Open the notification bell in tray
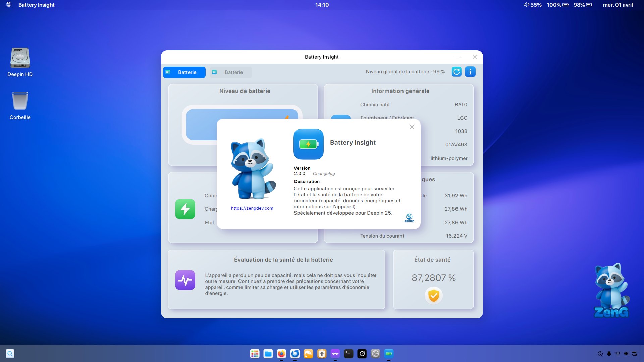Screen dimensions: 644x362 point(609,354)
